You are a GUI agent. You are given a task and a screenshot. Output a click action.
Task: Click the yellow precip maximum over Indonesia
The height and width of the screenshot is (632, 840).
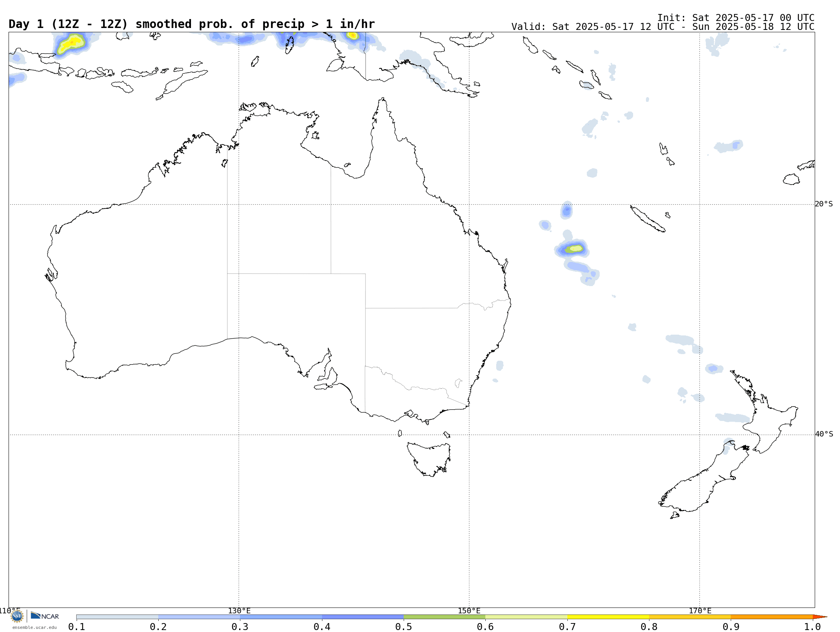click(x=71, y=43)
